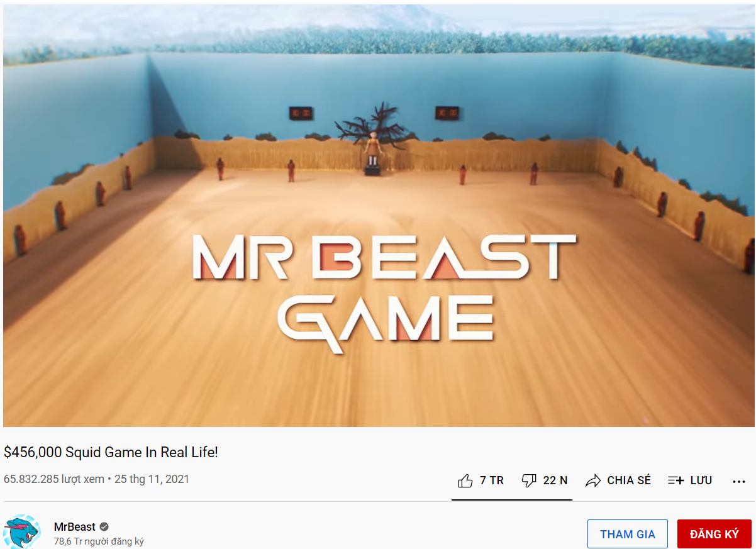Click the like ratio bar under the like buttons

pyautogui.click(x=512, y=500)
